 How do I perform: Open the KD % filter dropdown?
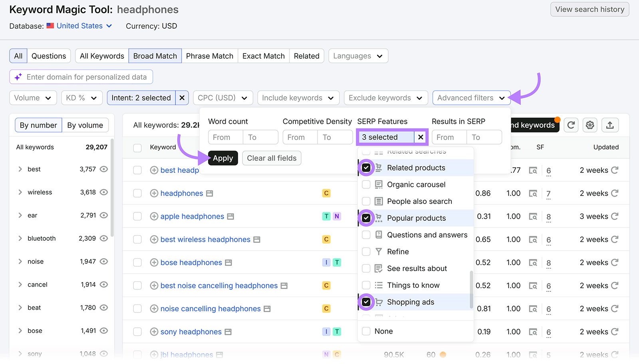click(x=82, y=98)
